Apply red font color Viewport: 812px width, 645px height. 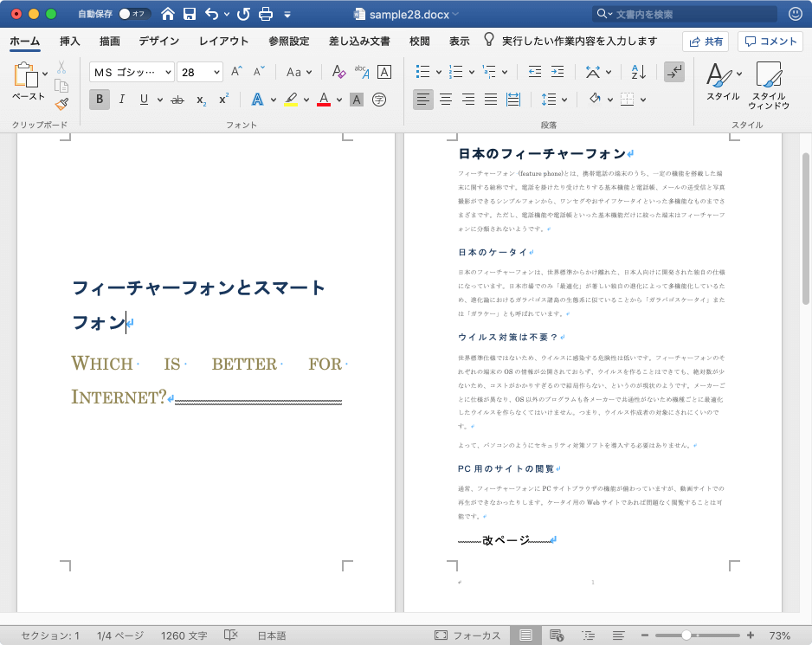pos(324,100)
